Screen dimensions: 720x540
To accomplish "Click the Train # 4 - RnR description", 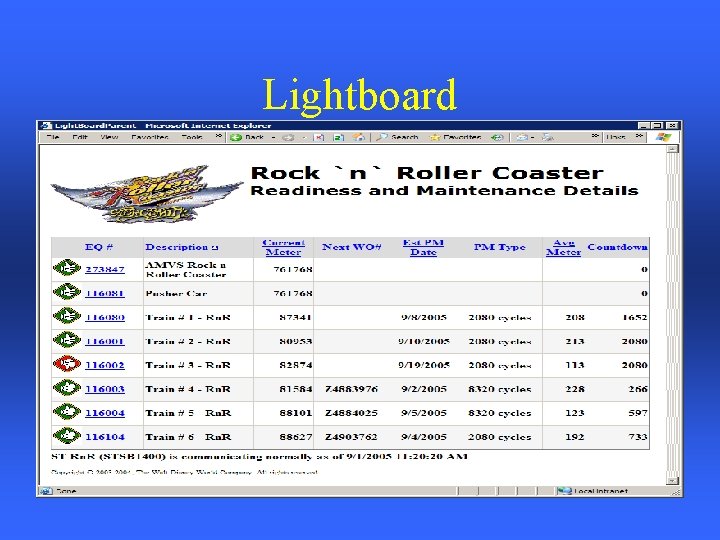I will coord(188,389).
